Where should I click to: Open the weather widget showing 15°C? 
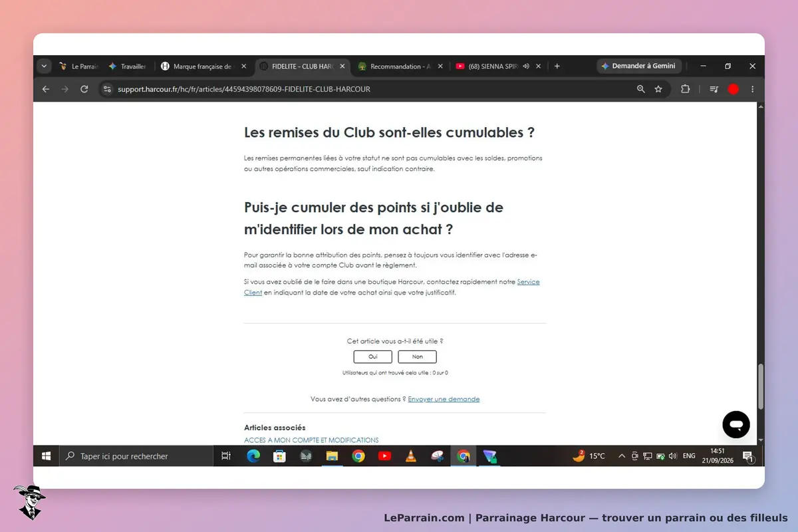click(589, 456)
